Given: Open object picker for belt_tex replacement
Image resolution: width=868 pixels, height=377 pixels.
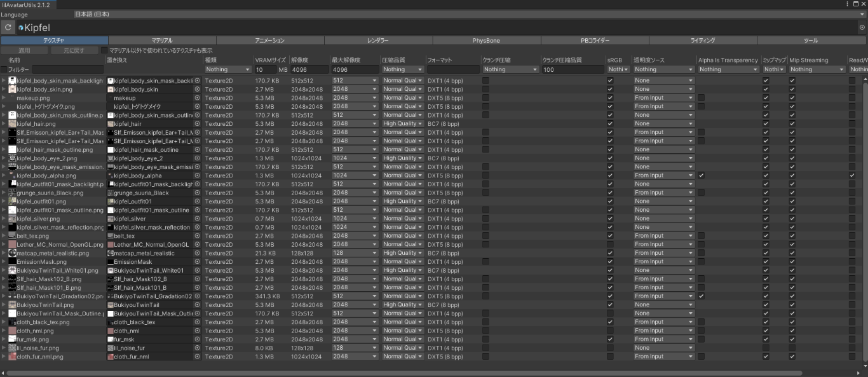Looking at the screenshot, I should pos(197,236).
